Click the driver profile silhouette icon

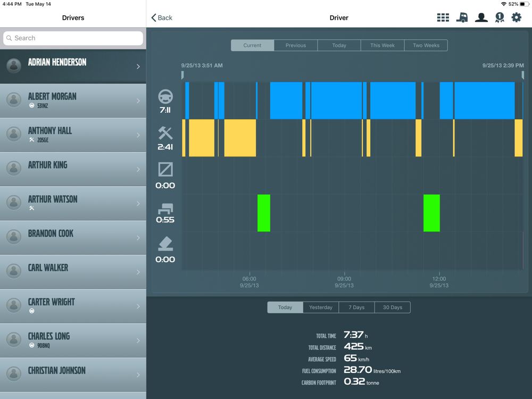(x=481, y=18)
